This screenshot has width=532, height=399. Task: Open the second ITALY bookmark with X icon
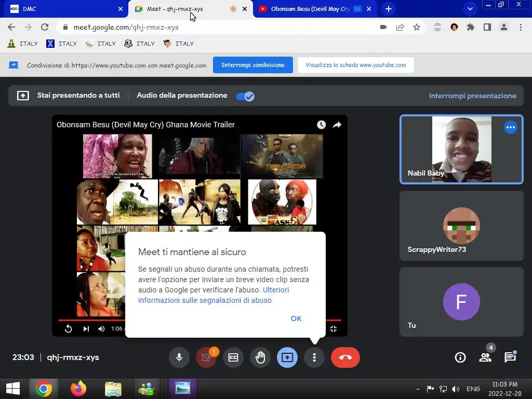(61, 44)
